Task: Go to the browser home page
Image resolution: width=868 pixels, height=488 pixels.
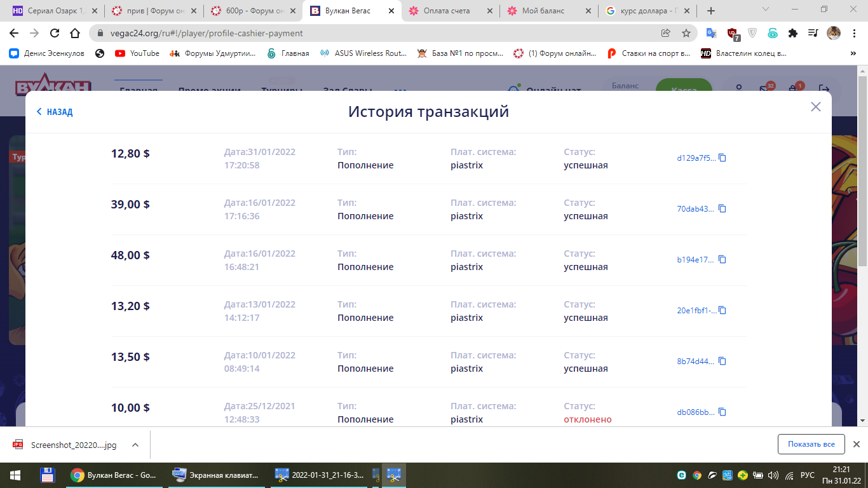Action: [75, 33]
